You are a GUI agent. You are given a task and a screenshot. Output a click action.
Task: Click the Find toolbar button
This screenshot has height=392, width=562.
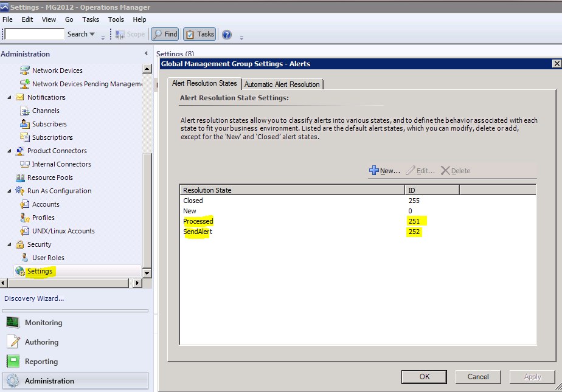pyautogui.click(x=165, y=35)
